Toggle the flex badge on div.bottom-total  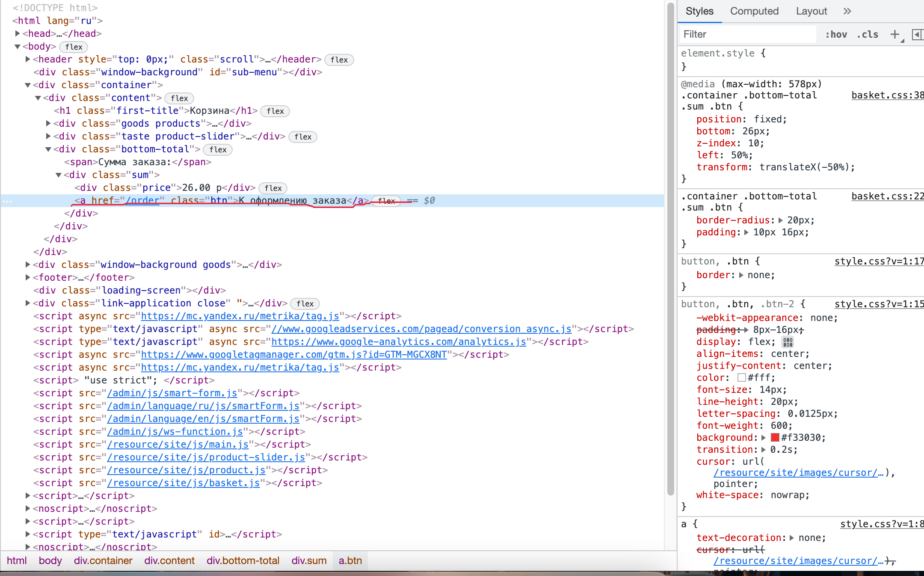pyautogui.click(x=218, y=149)
